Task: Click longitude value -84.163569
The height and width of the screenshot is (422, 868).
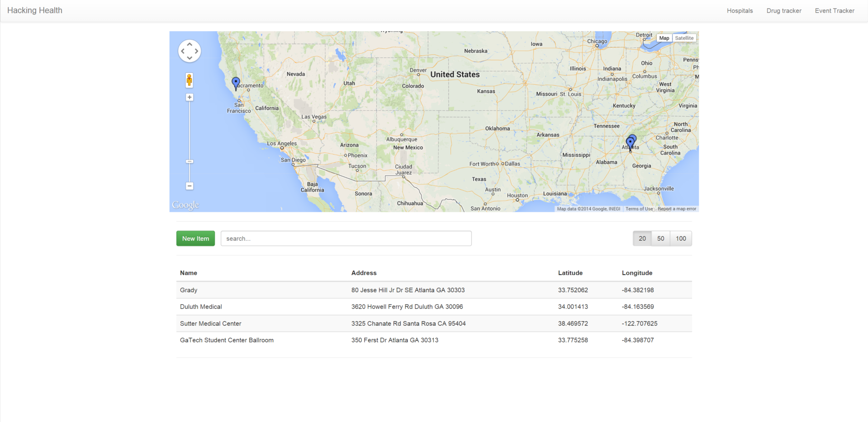Action: (x=638, y=307)
